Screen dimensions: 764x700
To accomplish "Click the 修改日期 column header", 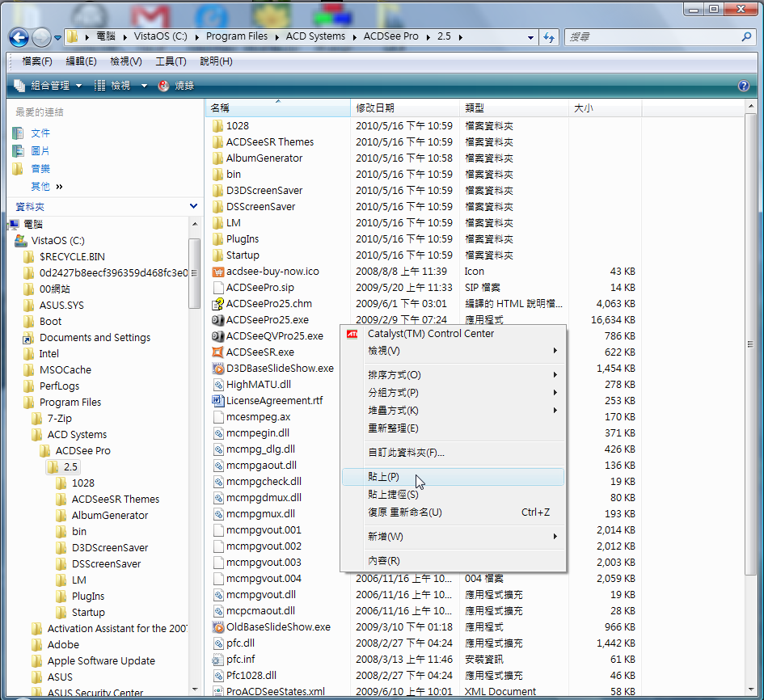I will point(405,108).
